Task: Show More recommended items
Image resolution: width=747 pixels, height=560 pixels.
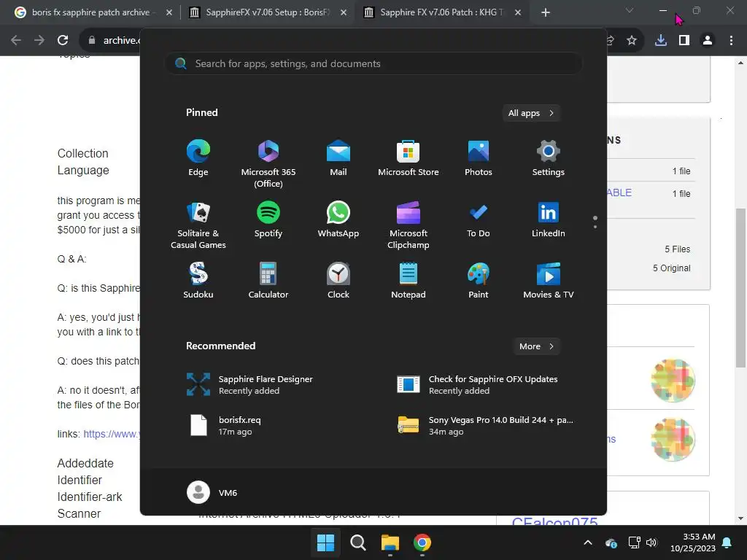Action: (x=536, y=346)
